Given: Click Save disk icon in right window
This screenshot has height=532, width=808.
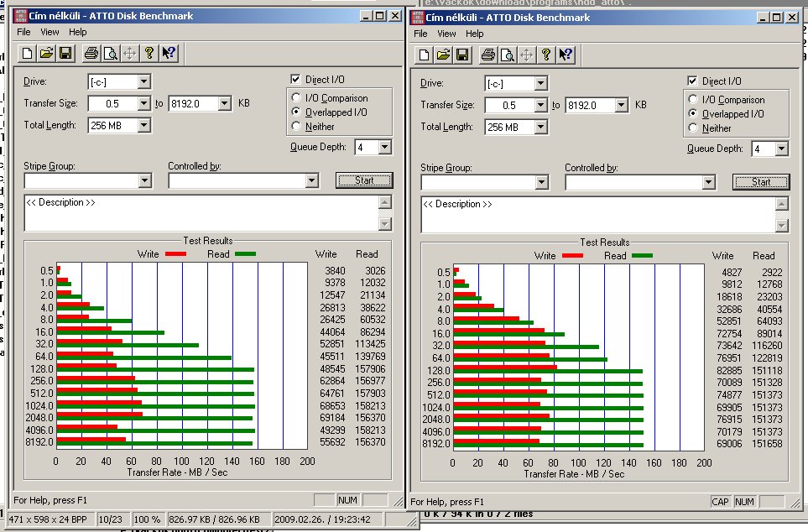Looking at the screenshot, I should (x=462, y=55).
